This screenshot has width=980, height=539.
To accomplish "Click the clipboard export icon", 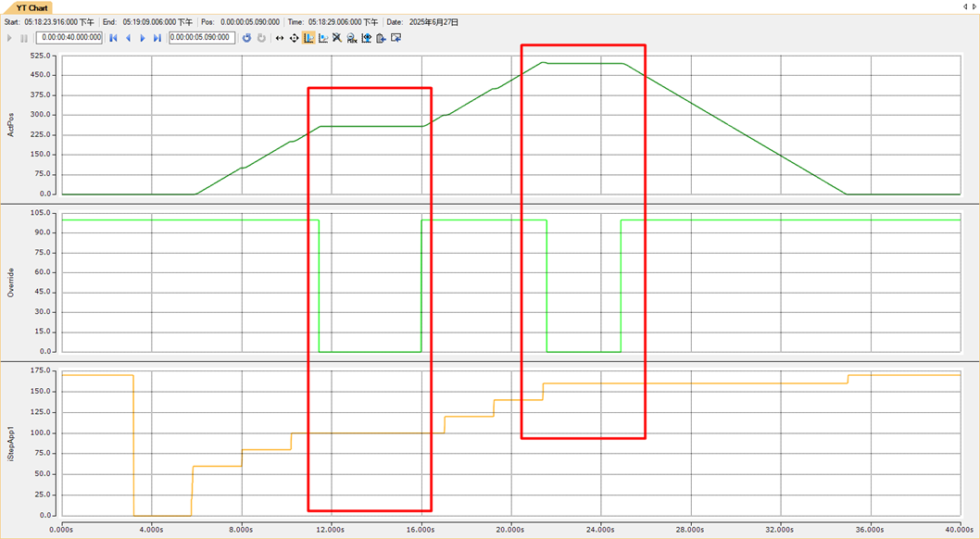I will (381, 38).
